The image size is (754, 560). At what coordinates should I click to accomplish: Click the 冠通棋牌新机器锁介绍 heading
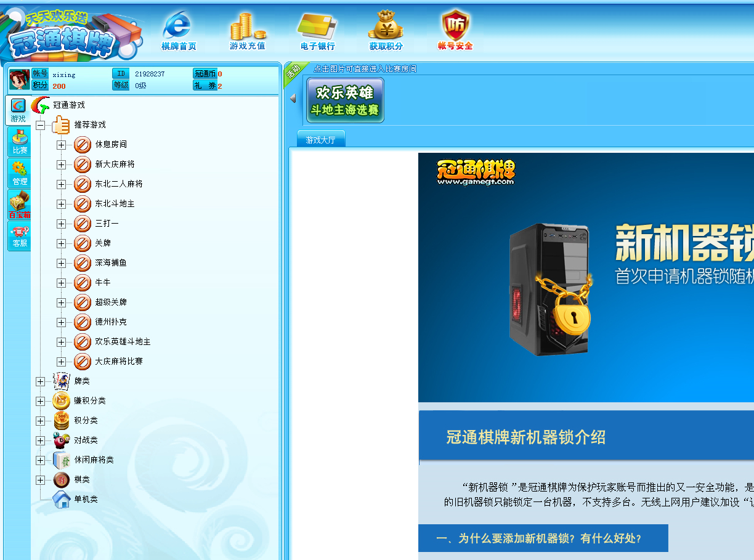[x=526, y=437]
